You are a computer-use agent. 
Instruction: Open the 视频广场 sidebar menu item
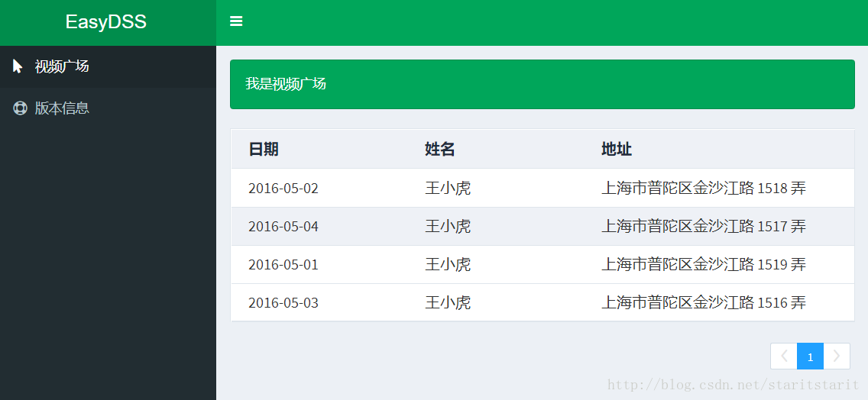click(x=108, y=66)
